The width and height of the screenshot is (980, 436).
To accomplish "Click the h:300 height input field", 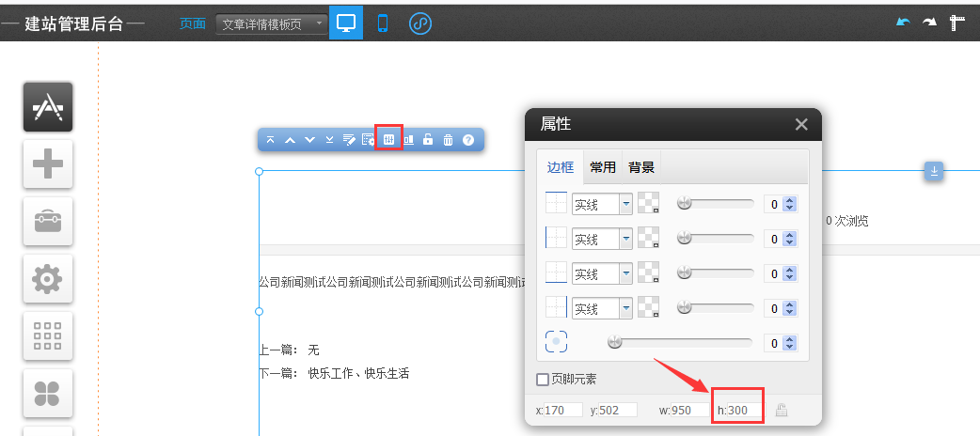I will (737, 410).
